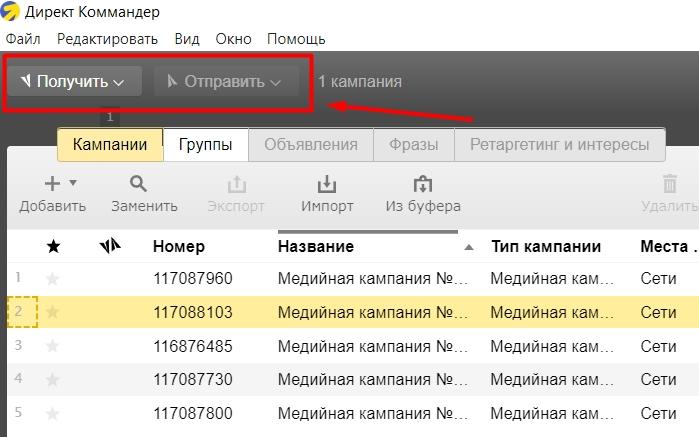Click the Экспорт icon
This screenshot has height=437, width=699.
(x=237, y=184)
